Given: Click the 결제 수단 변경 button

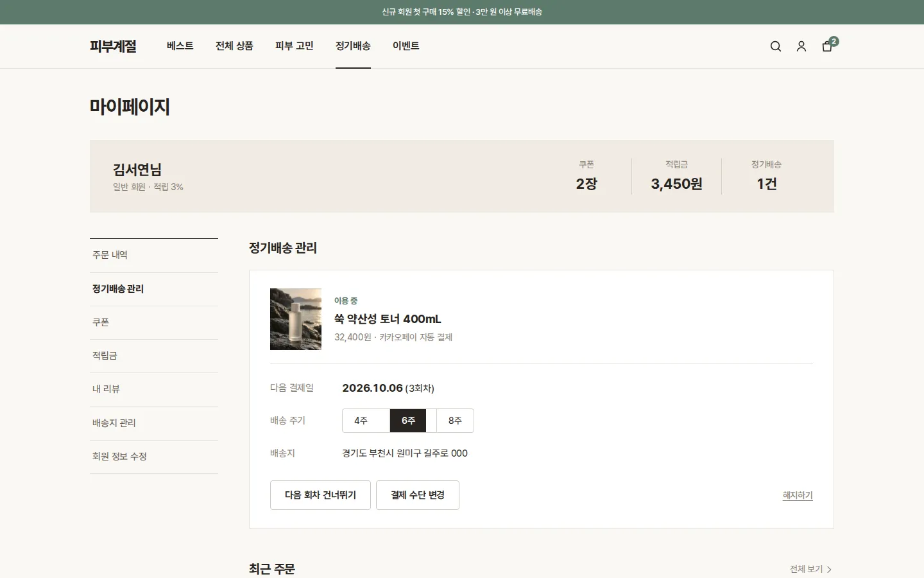Looking at the screenshot, I should (x=418, y=495).
